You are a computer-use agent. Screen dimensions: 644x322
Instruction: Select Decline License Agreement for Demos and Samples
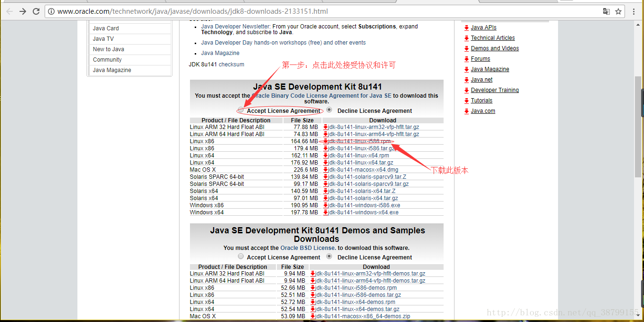[x=329, y=257]
